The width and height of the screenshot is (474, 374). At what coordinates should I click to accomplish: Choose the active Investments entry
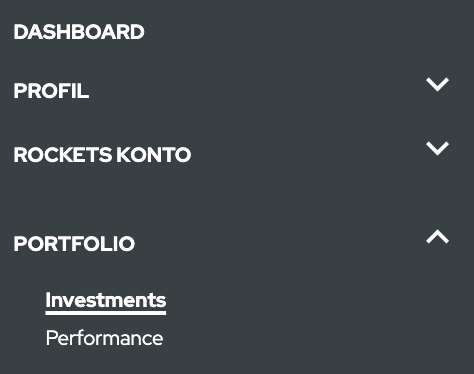(106, 302)
